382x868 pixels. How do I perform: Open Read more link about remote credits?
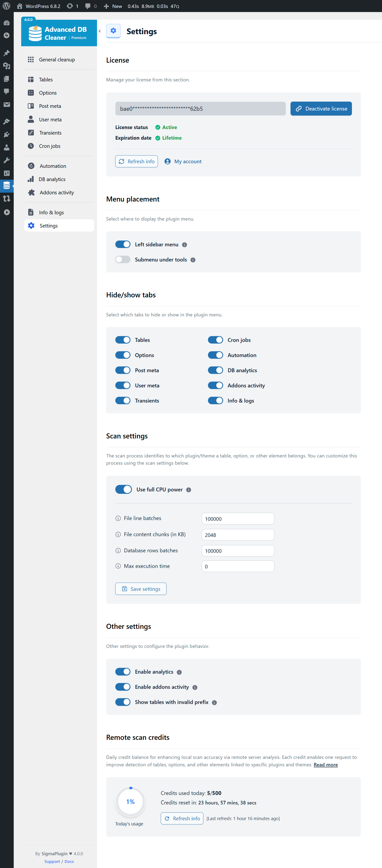pos(325,764)
